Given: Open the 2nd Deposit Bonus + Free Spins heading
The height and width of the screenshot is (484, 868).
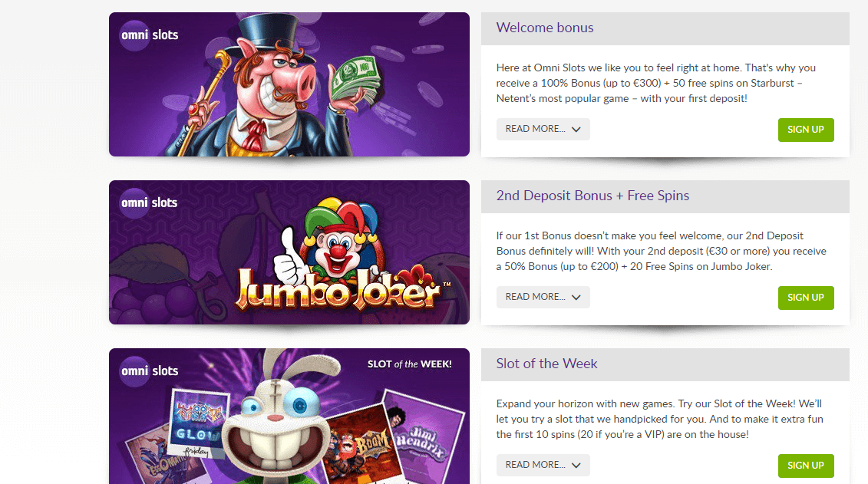Looking at the screenshot, I should point(592,196).
